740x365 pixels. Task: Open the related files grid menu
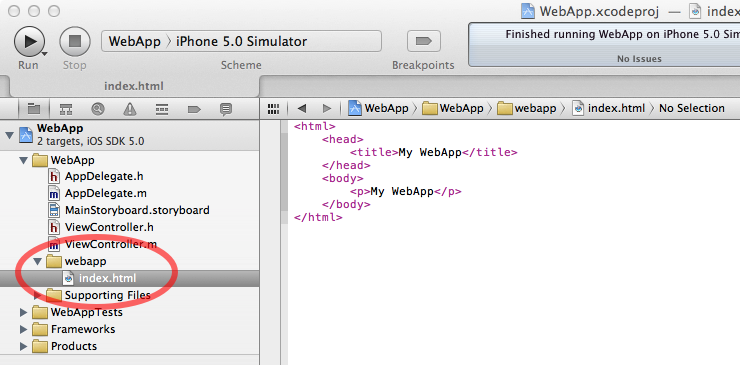pyautogui.click(x=273, y=109)
